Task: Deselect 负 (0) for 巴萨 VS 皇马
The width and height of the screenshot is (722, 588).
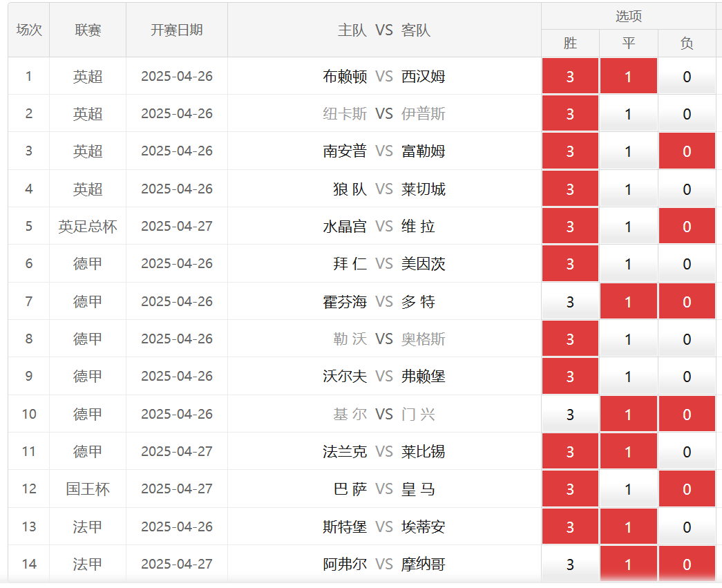Action: click(x=687, y=489)
